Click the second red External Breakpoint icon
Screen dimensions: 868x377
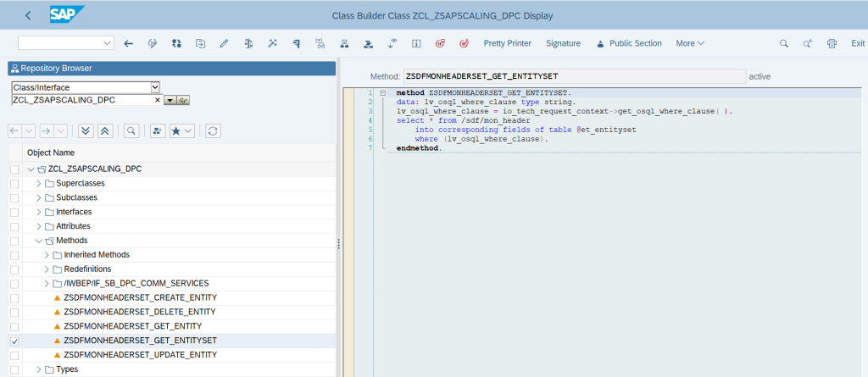[465, 43]
